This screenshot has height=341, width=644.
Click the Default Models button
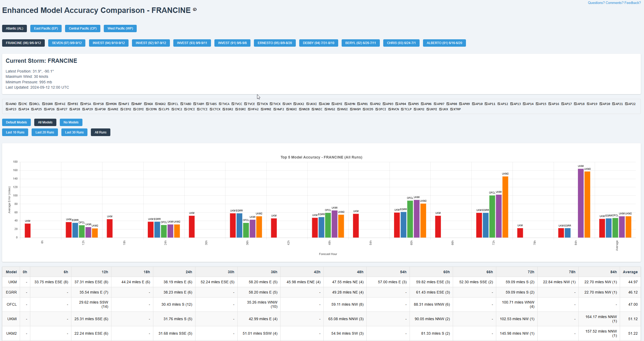(x=16, y=122)
